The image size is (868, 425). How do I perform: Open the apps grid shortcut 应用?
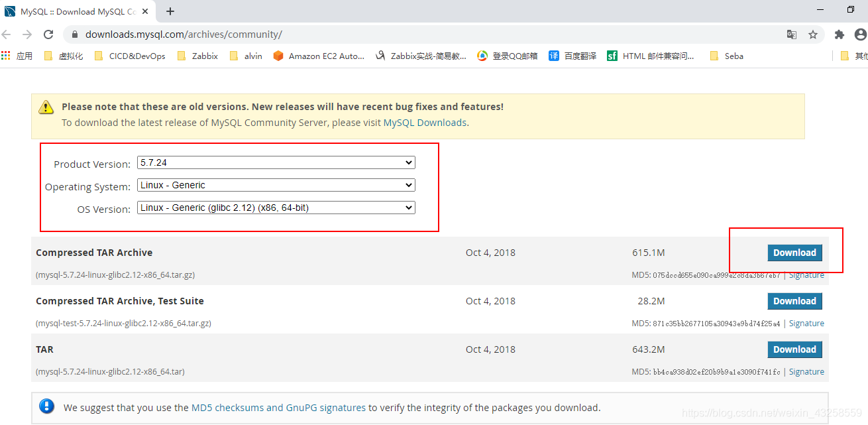click(17, 56)
